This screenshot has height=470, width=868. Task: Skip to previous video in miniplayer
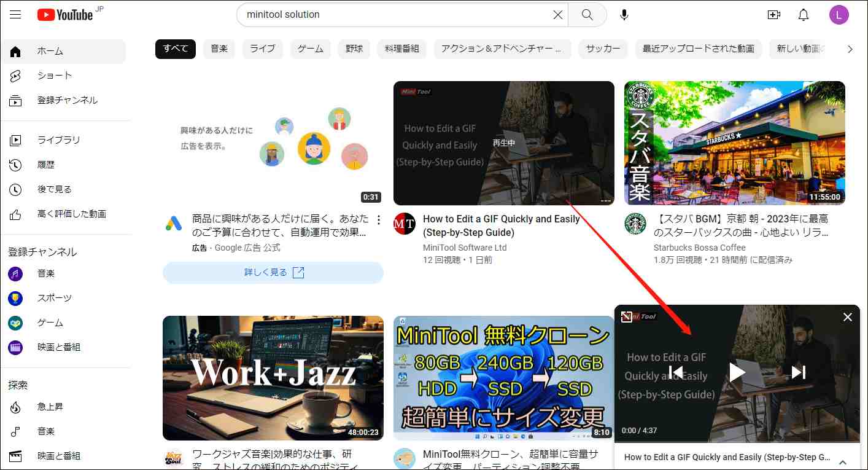point(676,372)
